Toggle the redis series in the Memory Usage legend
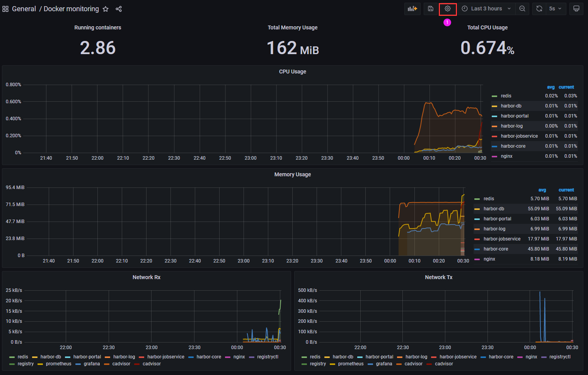 pos(489,199)
